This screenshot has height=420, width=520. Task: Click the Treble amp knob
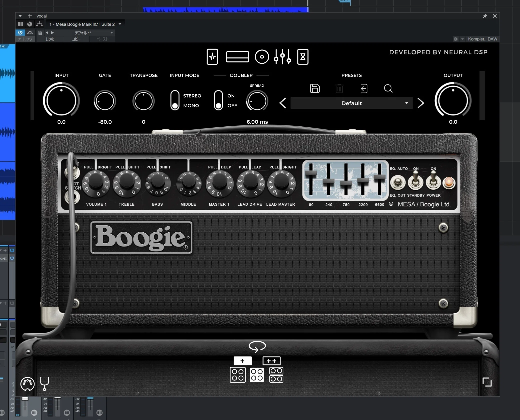[127, 184]
